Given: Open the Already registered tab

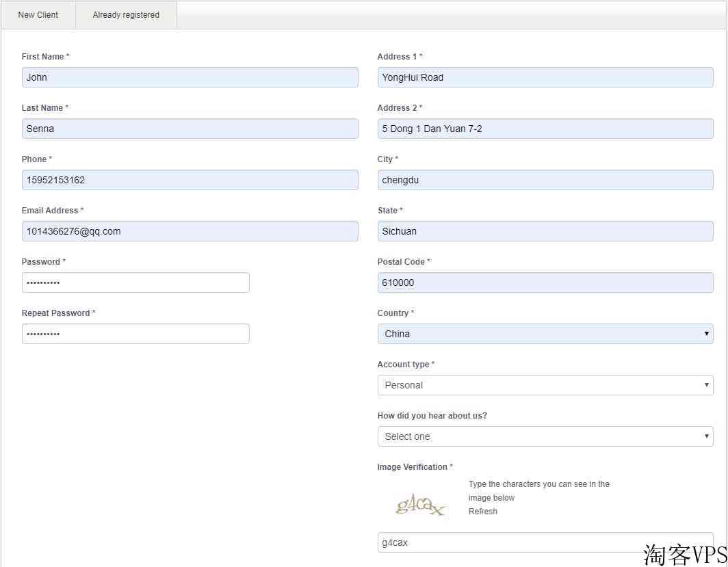Looking at the screenshot, I should [126, 15].
